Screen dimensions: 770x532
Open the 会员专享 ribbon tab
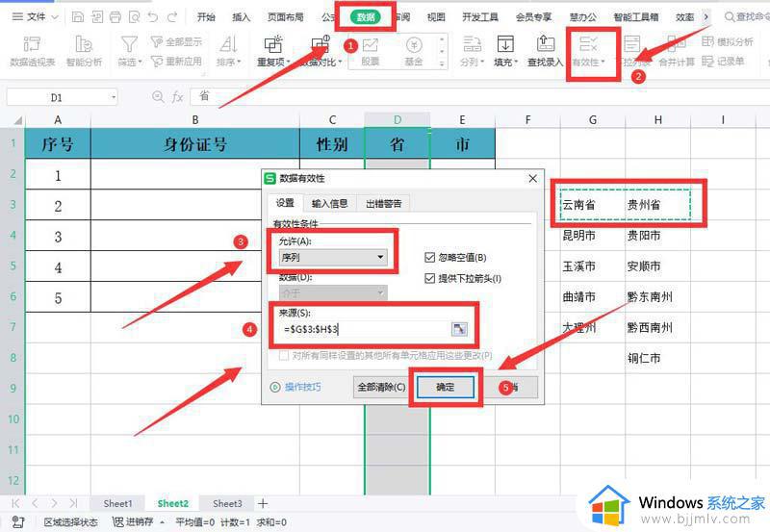tap(533, 17)
